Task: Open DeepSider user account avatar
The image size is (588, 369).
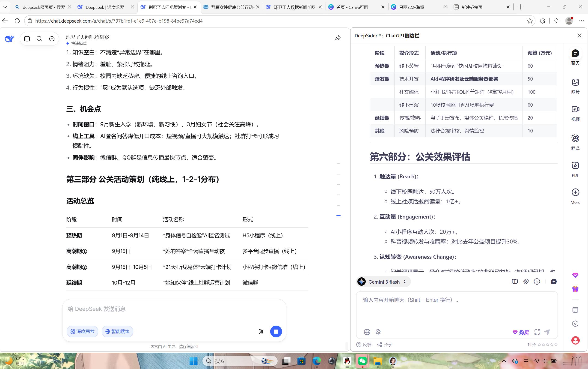Action: click(575, 340)
